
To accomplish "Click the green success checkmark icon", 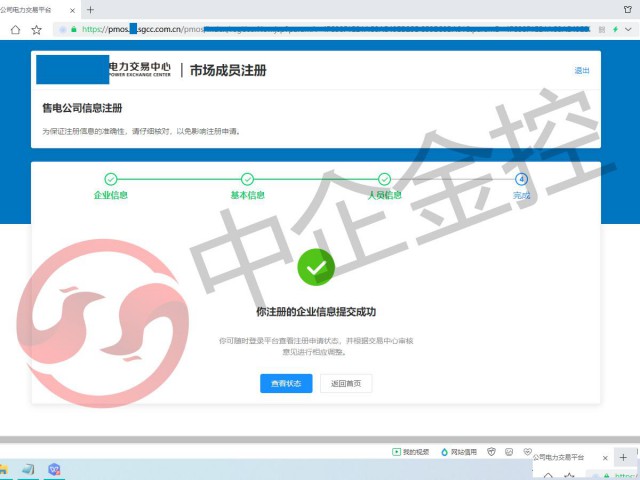I will pyautogui.click(x=316, y=267).
